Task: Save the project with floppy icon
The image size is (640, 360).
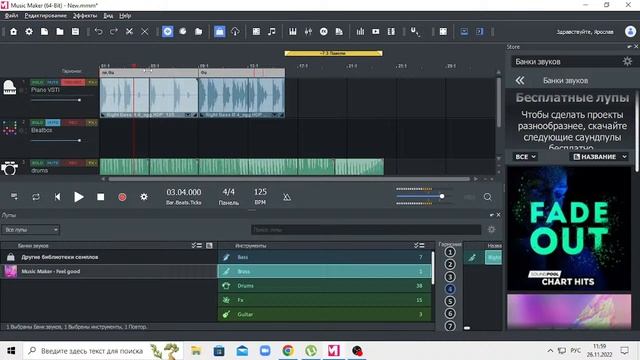Action: pos(76,31)
